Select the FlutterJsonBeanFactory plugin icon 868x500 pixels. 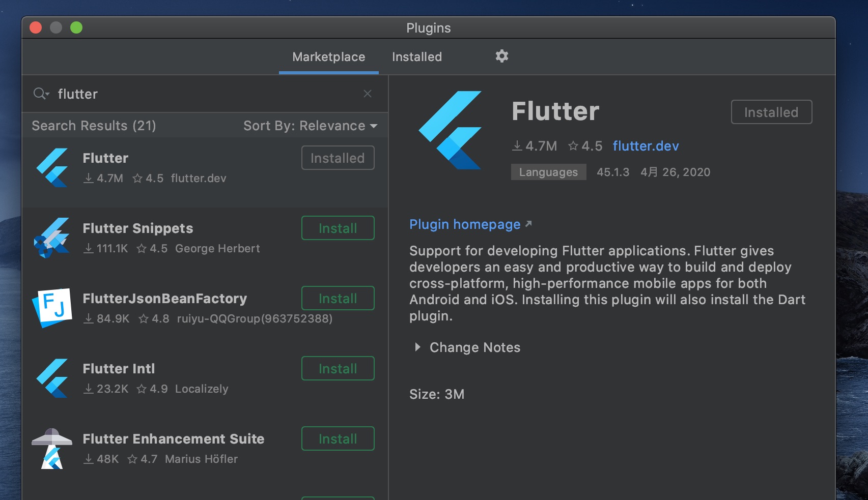click(x=52, y=308)
